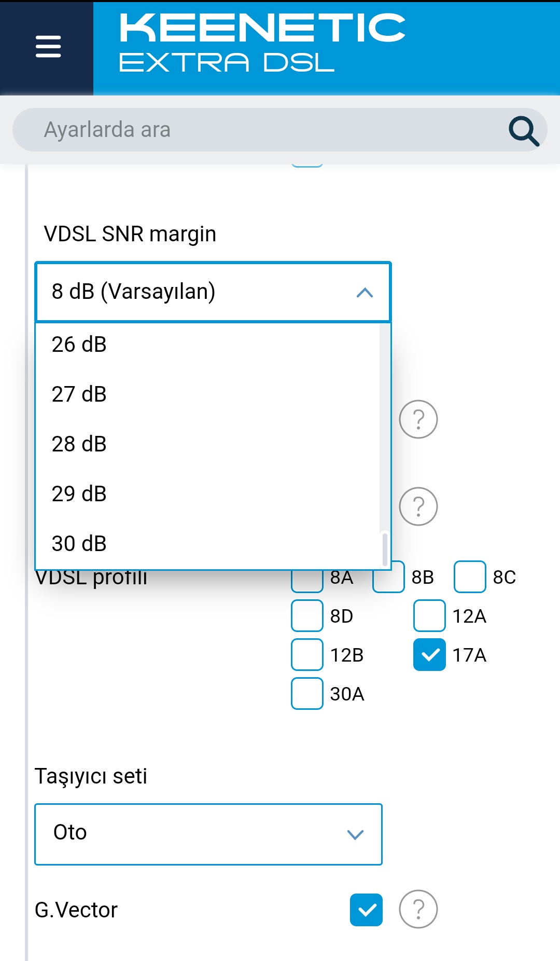The width and height of the screenshot is (560, 961).
Task: Choose the 29 dB option
Action: tap(207, 494)
